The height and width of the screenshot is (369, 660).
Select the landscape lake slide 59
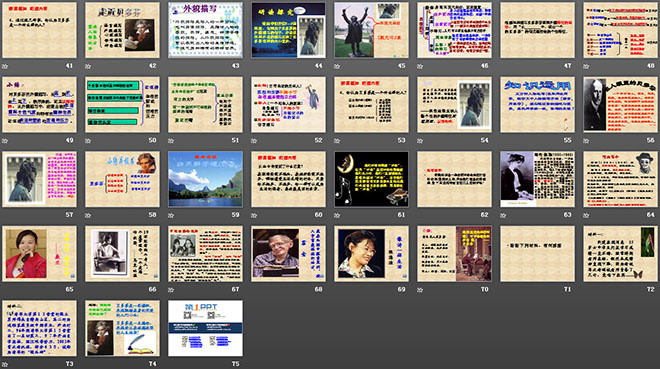[x=205, y=179]
